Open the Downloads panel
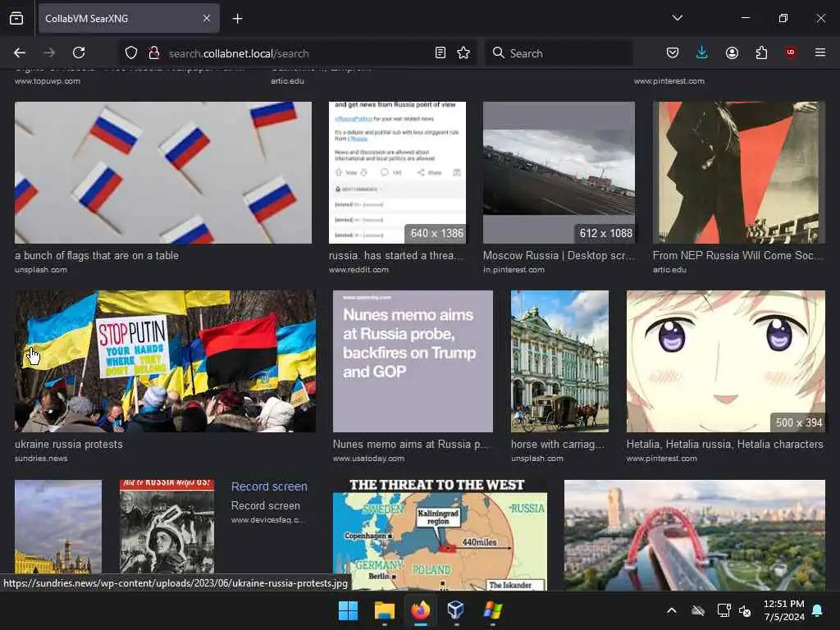This screenshot has width=840, height=630. click(702, 52)
